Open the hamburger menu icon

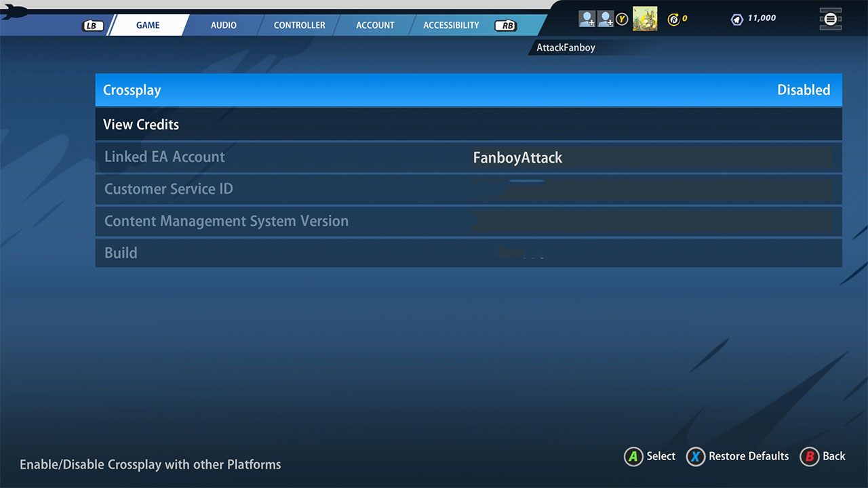(831, 19)
